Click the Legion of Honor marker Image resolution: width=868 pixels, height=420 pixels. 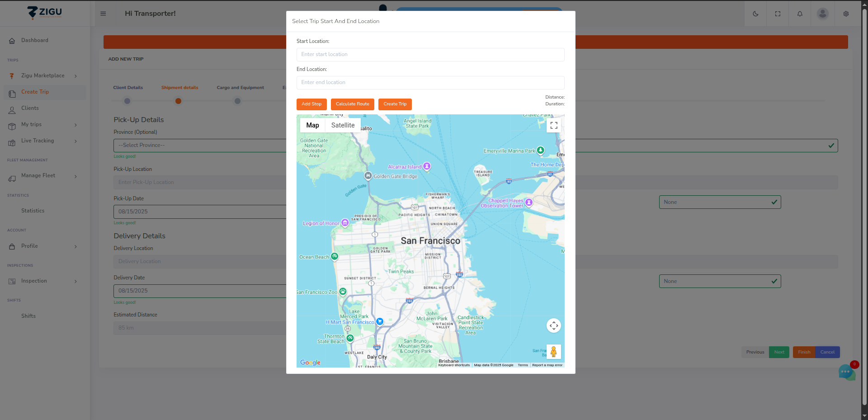(x=345, y=223)
